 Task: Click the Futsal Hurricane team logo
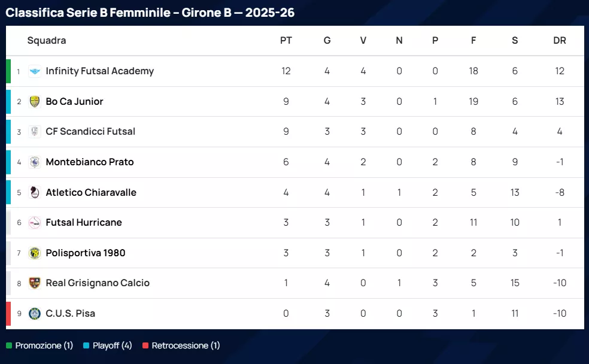click(35, 223)
